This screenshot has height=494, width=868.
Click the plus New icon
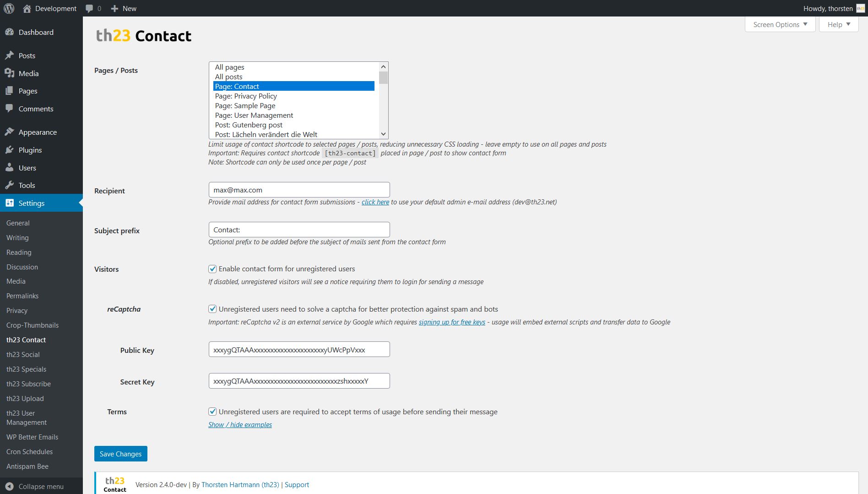pyautogui.click(x=114, y=8)
